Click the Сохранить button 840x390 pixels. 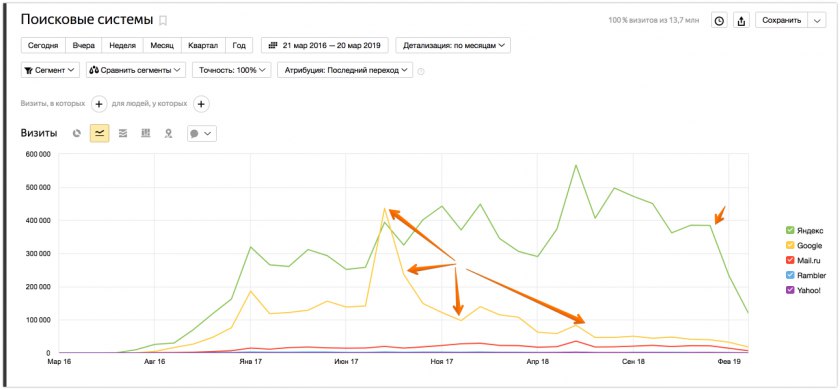pyautogui.click(x=782, y=20)
